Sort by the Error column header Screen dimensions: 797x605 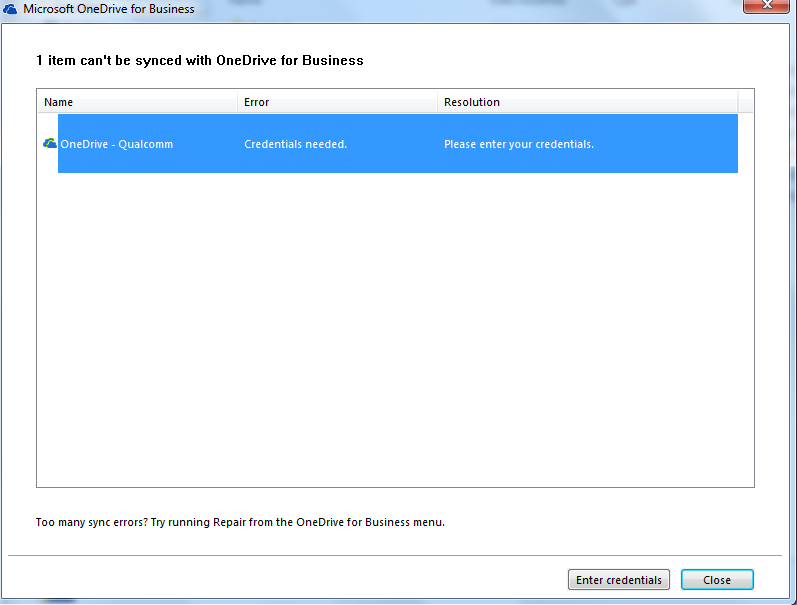[337, 102]
